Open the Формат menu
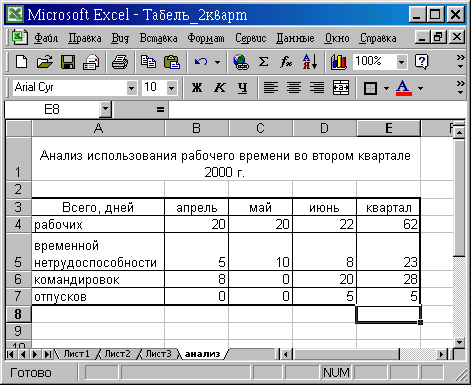471x385 pixels. pos(206,38)
